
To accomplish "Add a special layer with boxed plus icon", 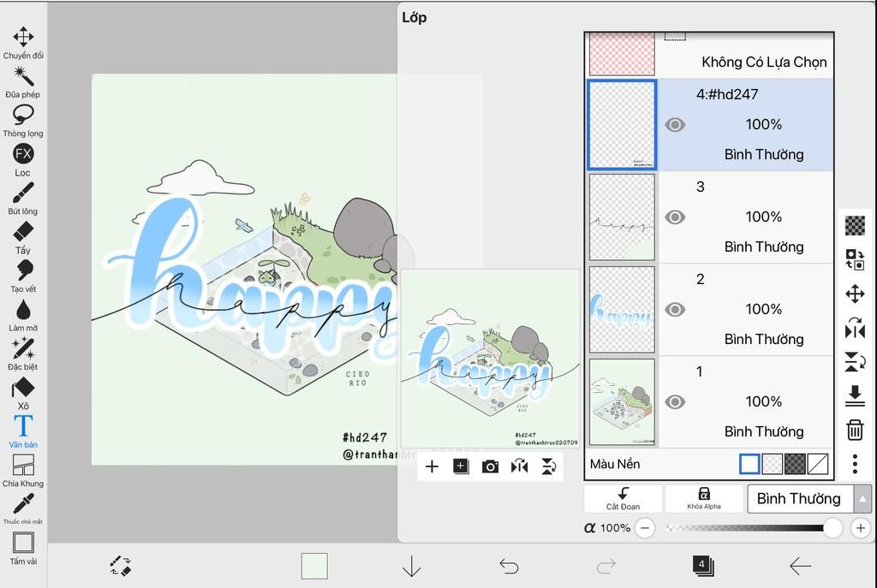I will (461, 466).
